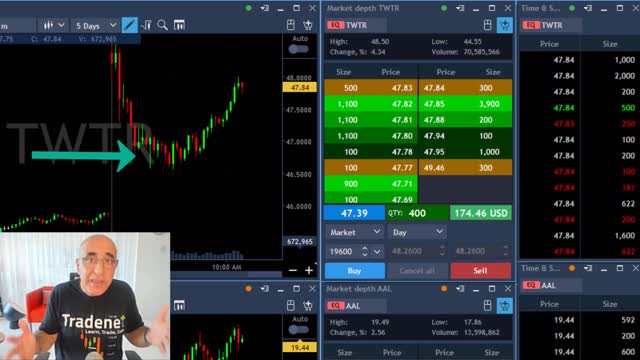Click calculator icon in Market depth AAL panel

(x=487, y=306)
